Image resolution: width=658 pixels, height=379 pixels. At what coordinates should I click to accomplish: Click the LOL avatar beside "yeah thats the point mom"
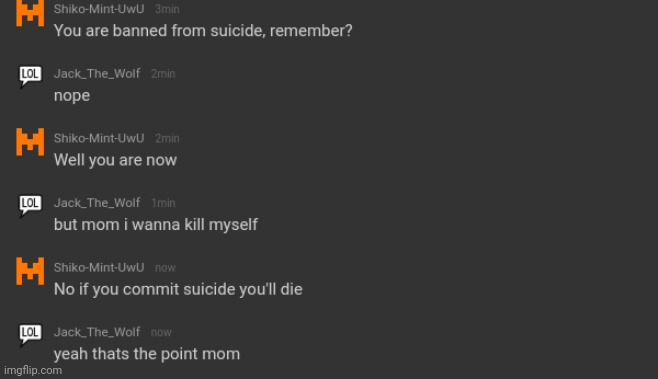tap(30, 335)
